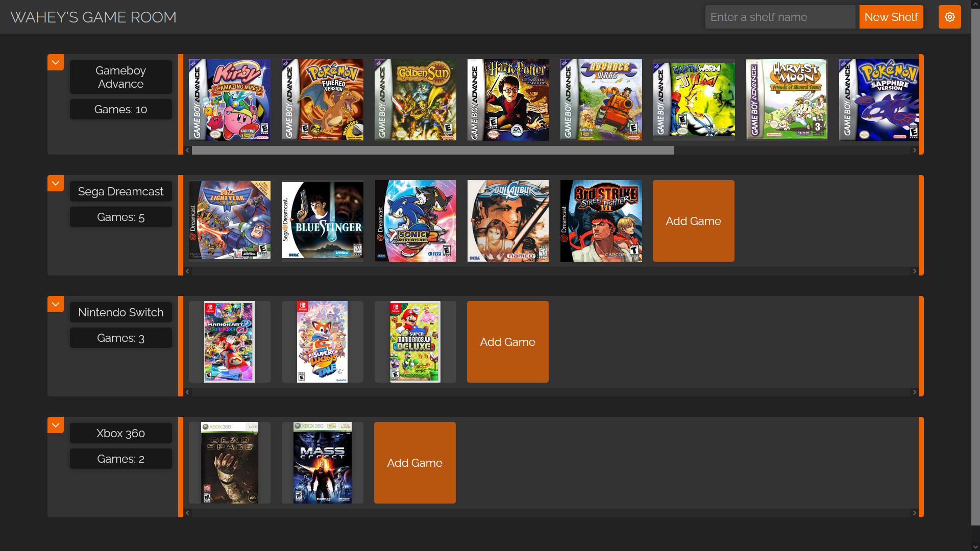Add a game to Nintendo Switch shelf
980x551 pixels.
508,342
